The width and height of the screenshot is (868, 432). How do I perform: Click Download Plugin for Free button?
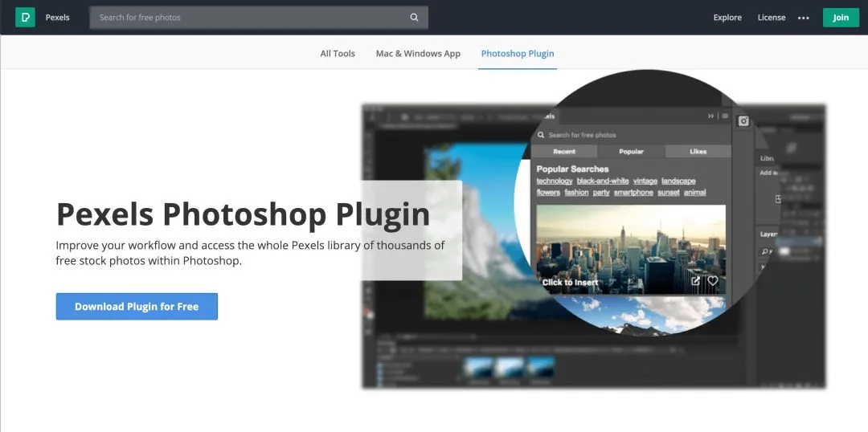(137, 307)
